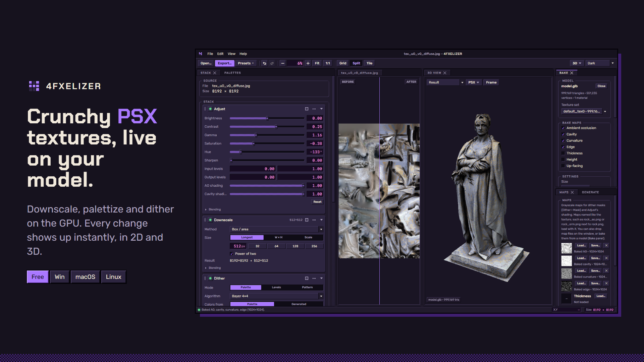This screenshot has width=644, height=362.
Task: Click the redo arrow in the toolbar
Action: [272, 63]
